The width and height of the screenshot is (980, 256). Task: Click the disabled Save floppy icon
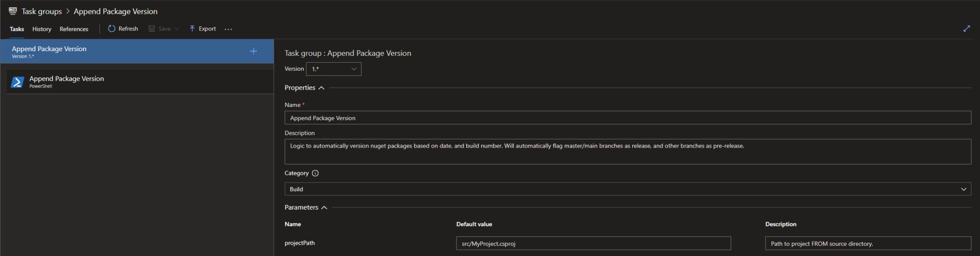pyautogui.click(x=152, y=29)
